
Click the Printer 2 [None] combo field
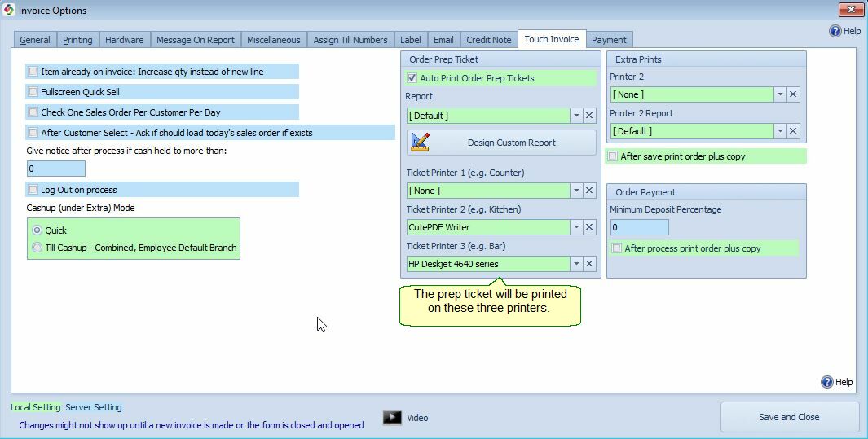pyautogui.click(x=692, y=94)
